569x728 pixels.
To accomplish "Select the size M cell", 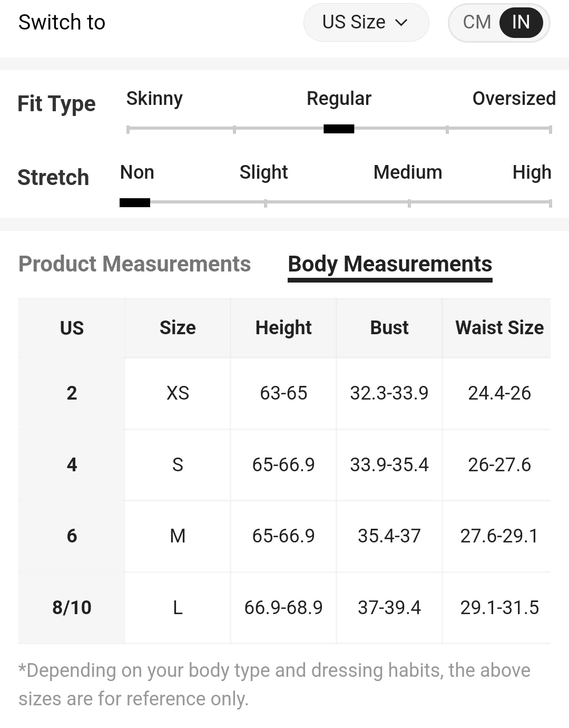I will pyautogui.click(x=178, y=536).
